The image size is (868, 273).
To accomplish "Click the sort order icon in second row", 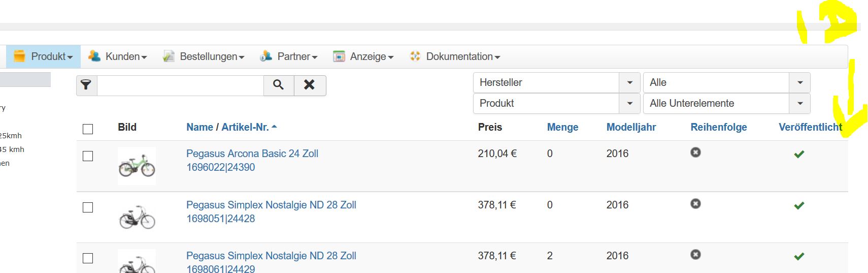I will (x=695, y=203).
